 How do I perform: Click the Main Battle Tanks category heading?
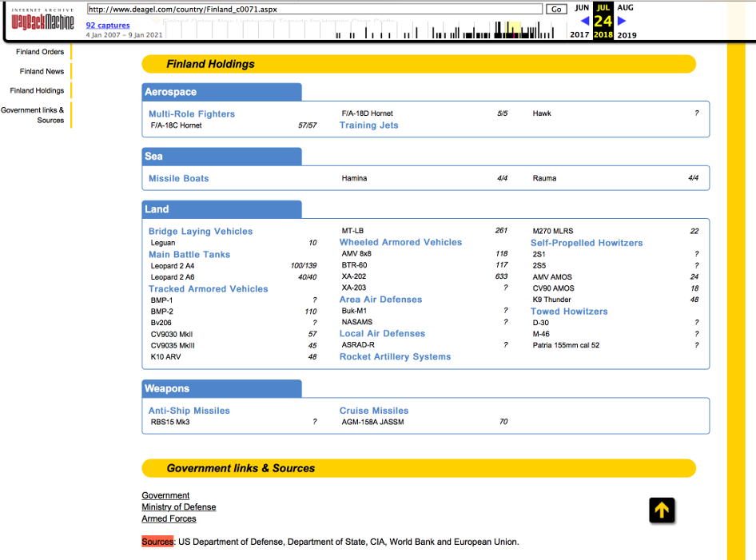(189, 255)
